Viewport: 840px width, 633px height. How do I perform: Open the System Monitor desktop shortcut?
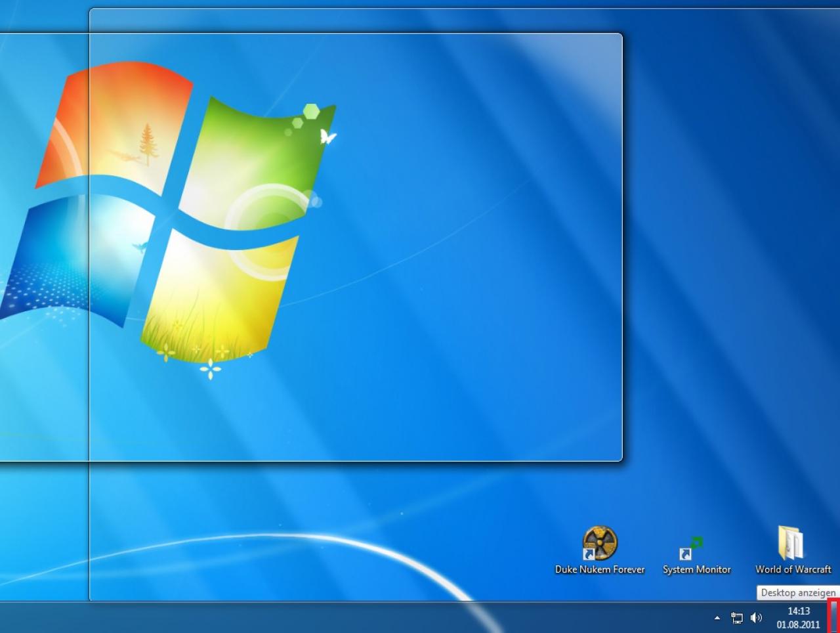point(690,548)
